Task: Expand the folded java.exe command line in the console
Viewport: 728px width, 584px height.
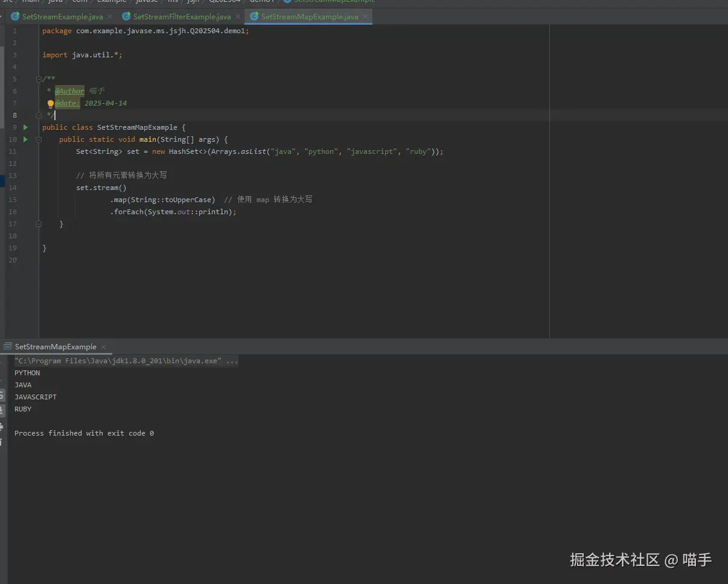Action: (232, 361)
